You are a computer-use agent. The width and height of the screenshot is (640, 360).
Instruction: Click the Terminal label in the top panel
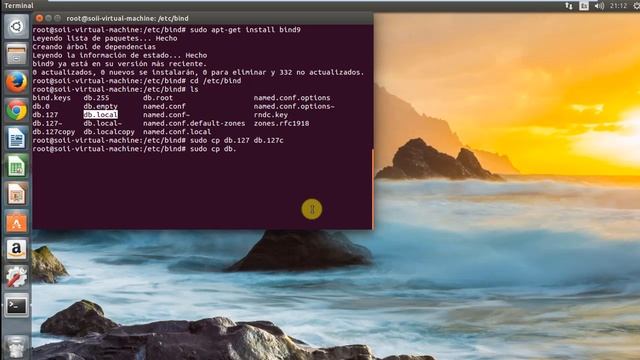pyautogui.click(x=19, y=6)
